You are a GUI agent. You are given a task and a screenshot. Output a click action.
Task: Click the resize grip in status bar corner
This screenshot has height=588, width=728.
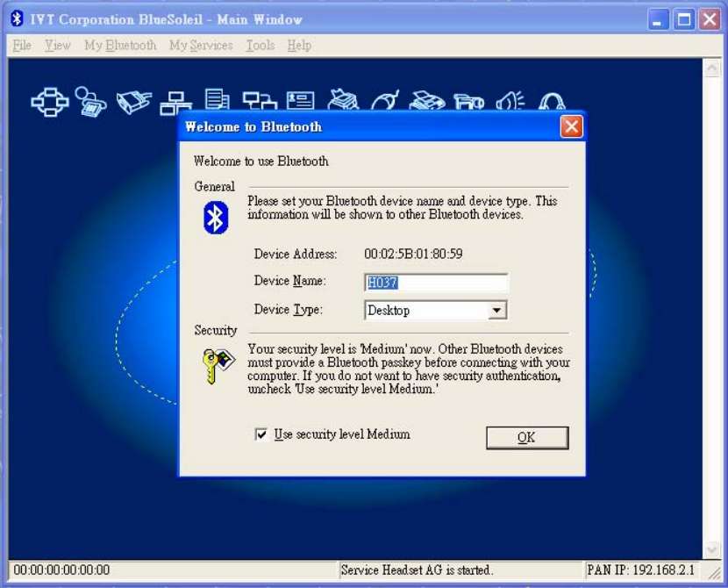[713, 573]
